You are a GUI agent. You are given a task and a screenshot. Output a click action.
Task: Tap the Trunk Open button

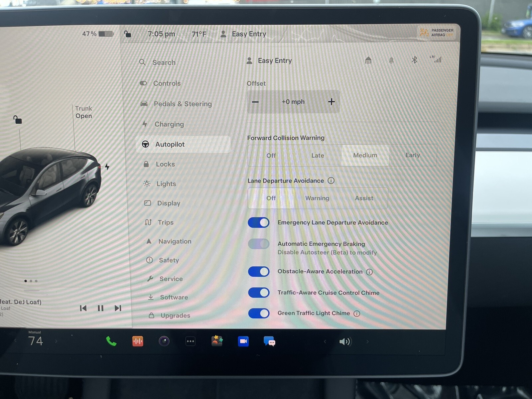pos(83,112)
